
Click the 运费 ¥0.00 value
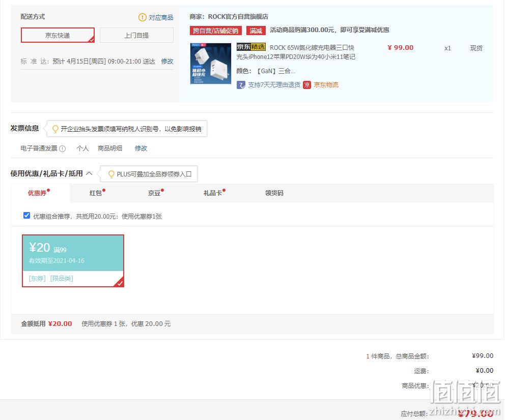click(x=485, y=371)
